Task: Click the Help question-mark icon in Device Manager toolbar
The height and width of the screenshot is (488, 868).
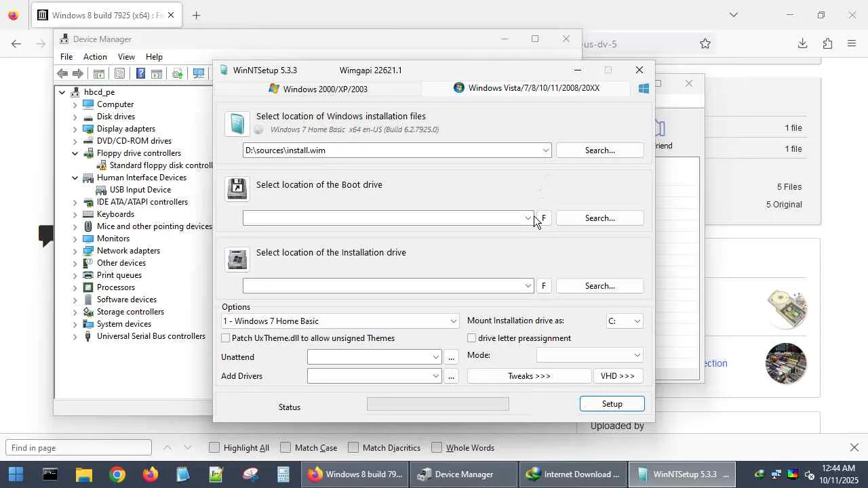Action: pyautogui.click(x=140, y=74)
